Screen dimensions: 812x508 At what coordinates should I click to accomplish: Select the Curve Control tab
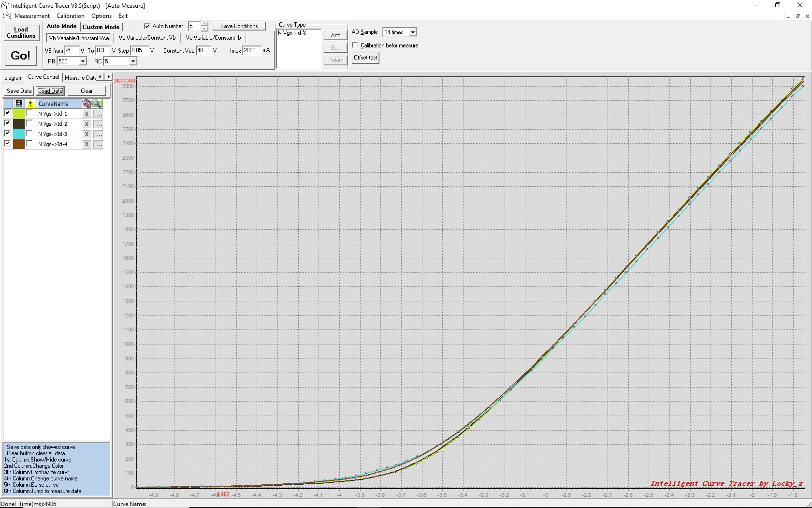point(43,77)
